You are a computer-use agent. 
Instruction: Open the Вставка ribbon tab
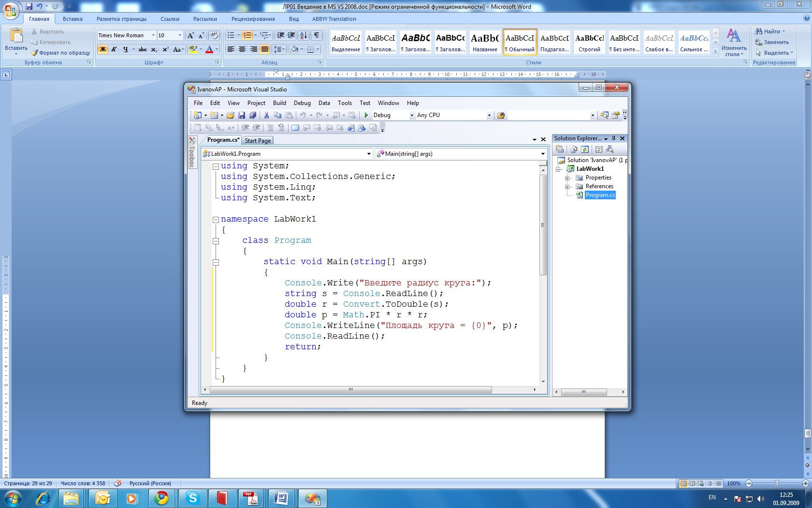[x=72, y=19]
